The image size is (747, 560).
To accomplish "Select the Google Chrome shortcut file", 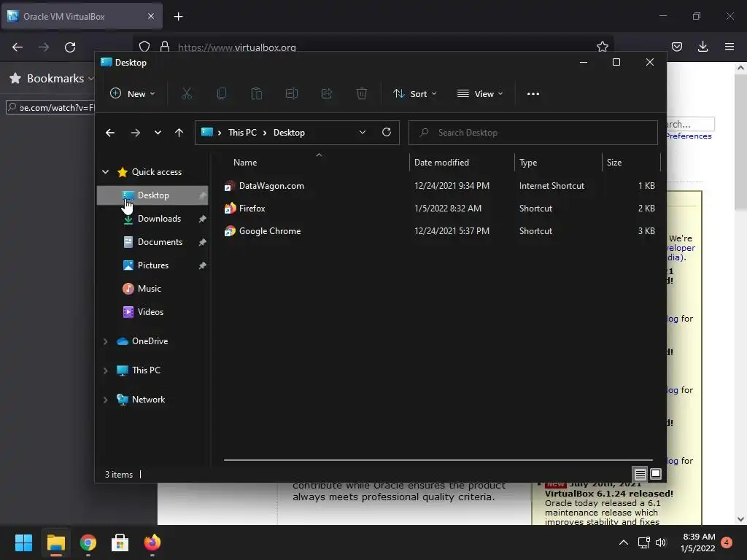I will coord(441,231).
